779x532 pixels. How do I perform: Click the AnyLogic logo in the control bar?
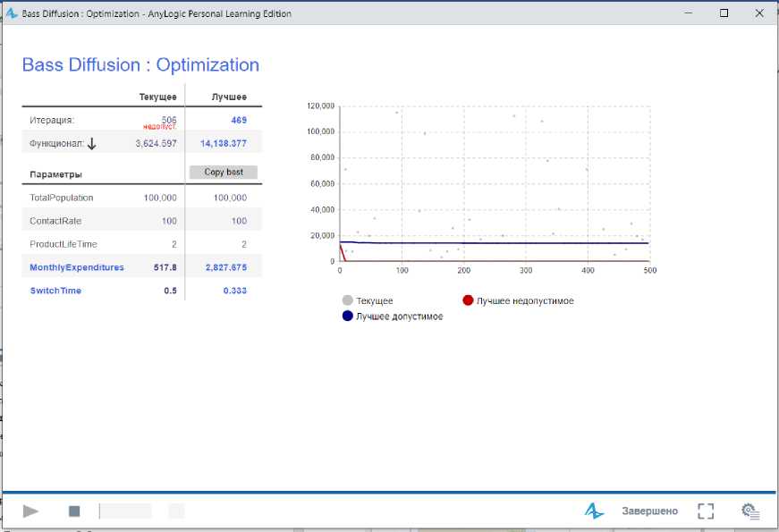(x=594, y=511)
